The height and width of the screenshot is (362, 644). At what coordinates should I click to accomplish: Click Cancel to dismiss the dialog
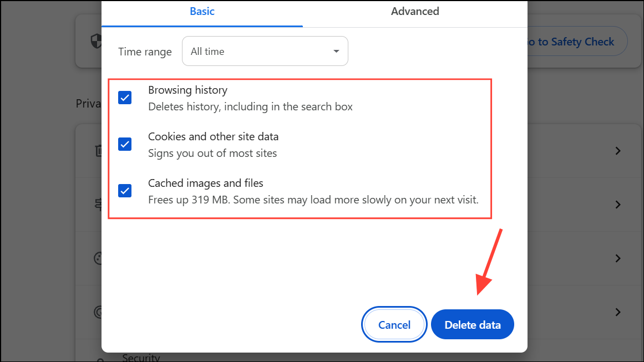coord(394,324)
